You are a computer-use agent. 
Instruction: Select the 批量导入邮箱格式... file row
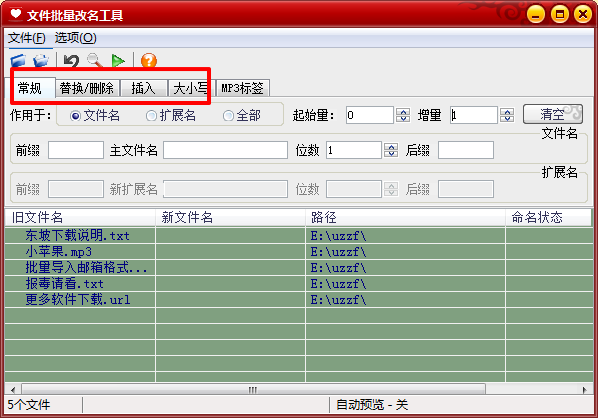tap(86, 268)
